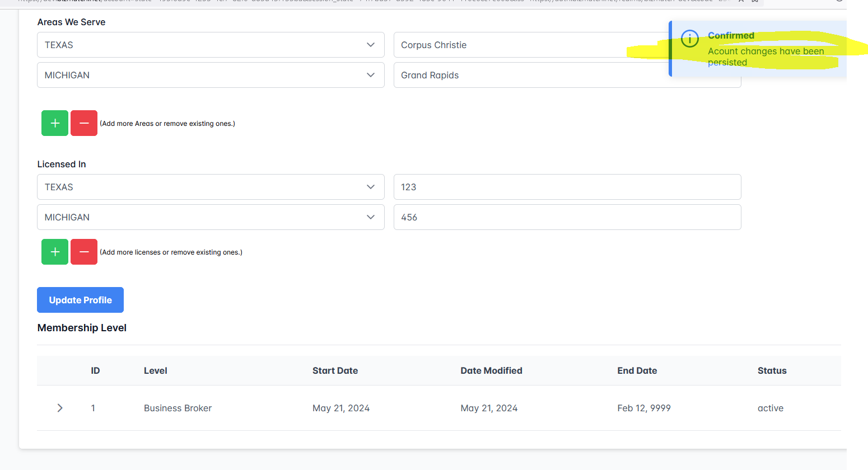Click license number field containing 123
This screenshot has height=470, width=868.
(567, 187)
